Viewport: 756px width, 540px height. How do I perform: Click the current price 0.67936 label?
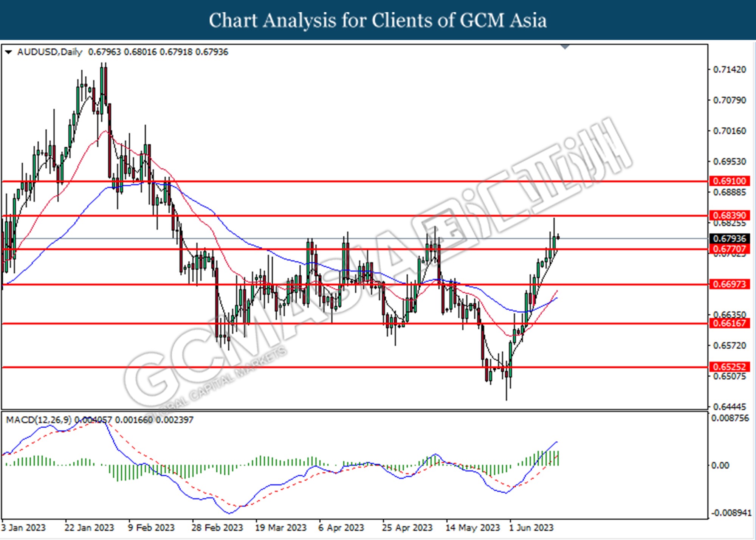click(729, 239)
